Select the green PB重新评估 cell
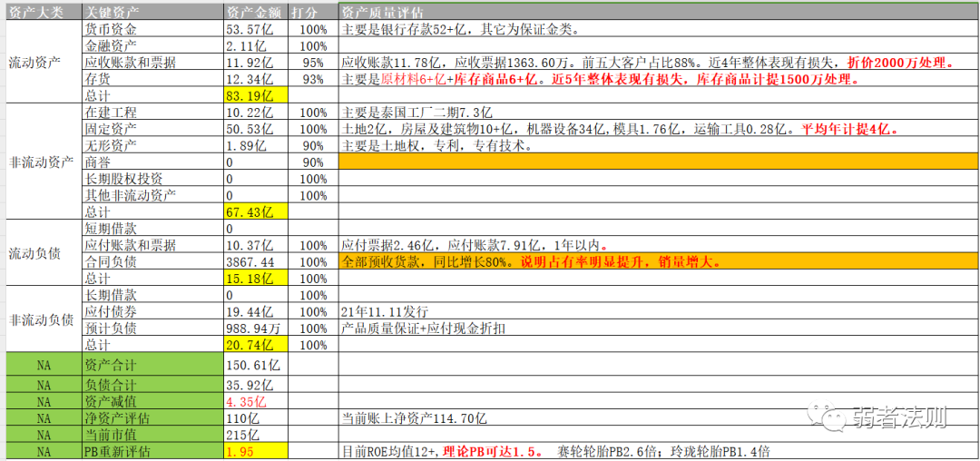Screen dimensions: 980x461 point(153,451)
